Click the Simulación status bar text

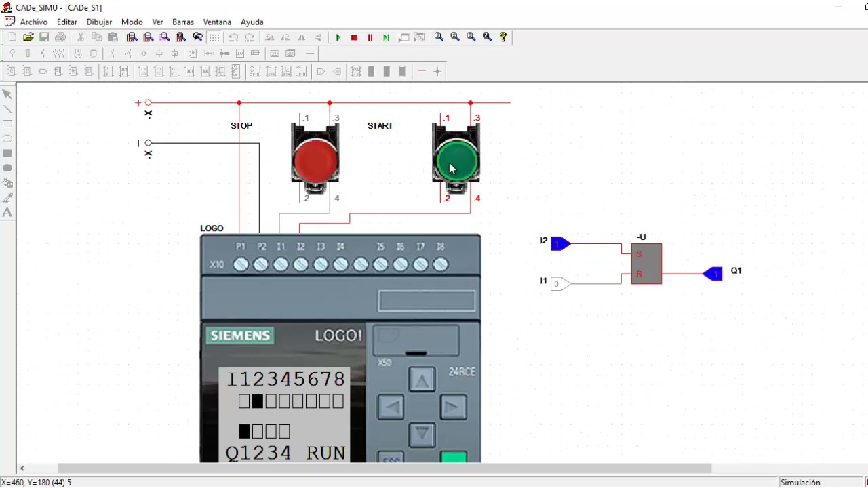pos(800,483)
